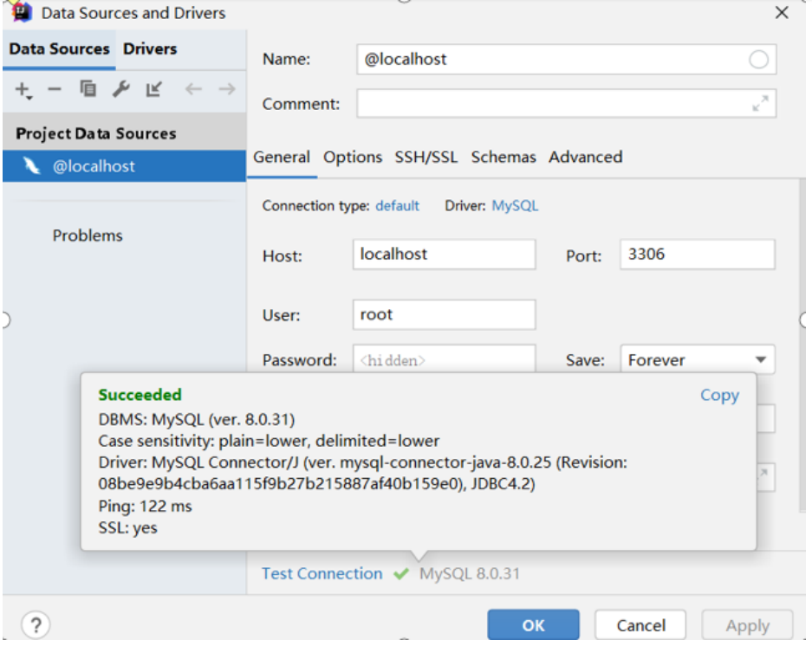Focus the hidden Password field

click(x=445, y=359)
